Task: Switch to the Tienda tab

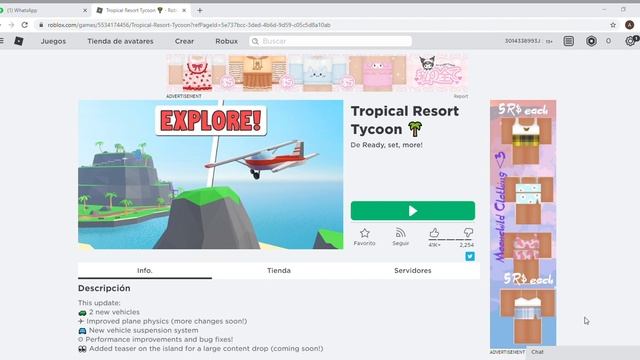Action: coord(279,271)
